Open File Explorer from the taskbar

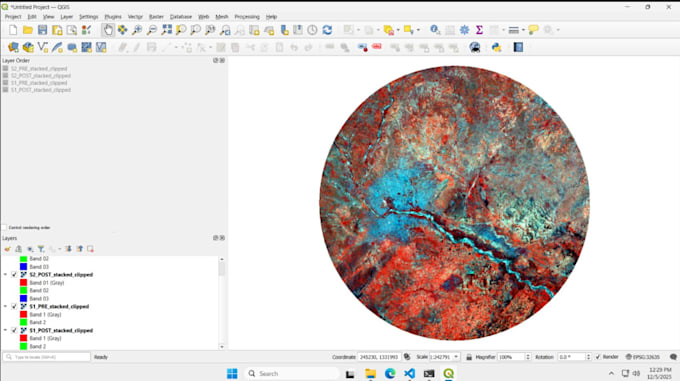(370, 373)
